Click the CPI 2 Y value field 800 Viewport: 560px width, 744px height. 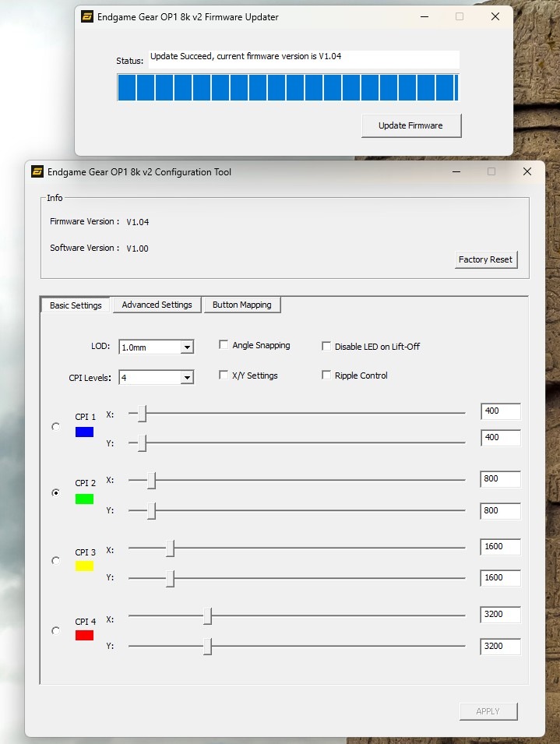pyautogui.click(x=501, y=511)
